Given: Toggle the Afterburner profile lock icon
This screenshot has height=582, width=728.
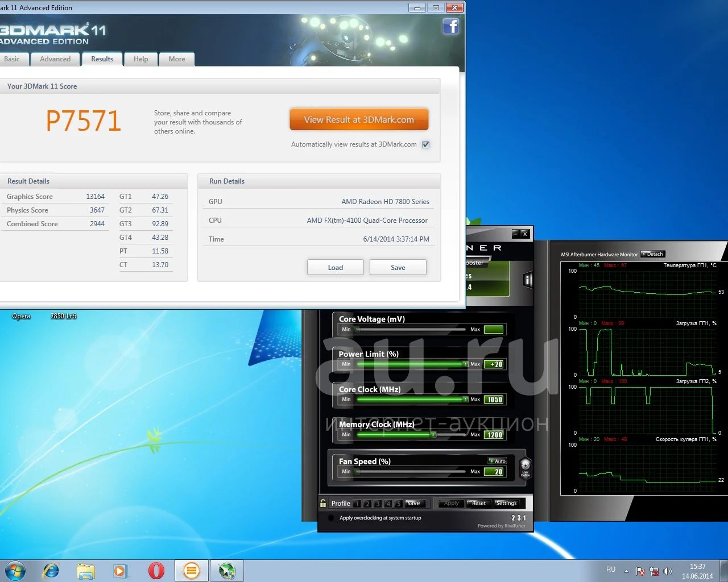Looking at the screenshot, I should (323, 503).
